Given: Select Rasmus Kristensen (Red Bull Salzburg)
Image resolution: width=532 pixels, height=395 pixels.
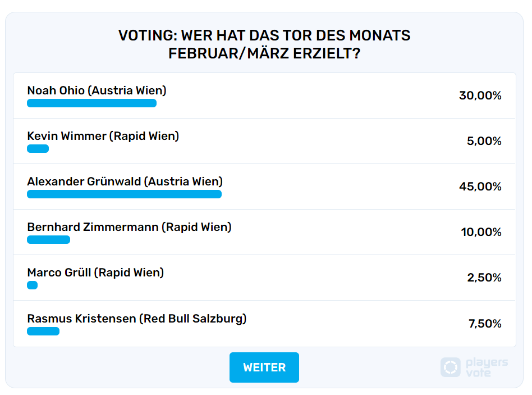Looking at the screenshot, I should (264, 323).
